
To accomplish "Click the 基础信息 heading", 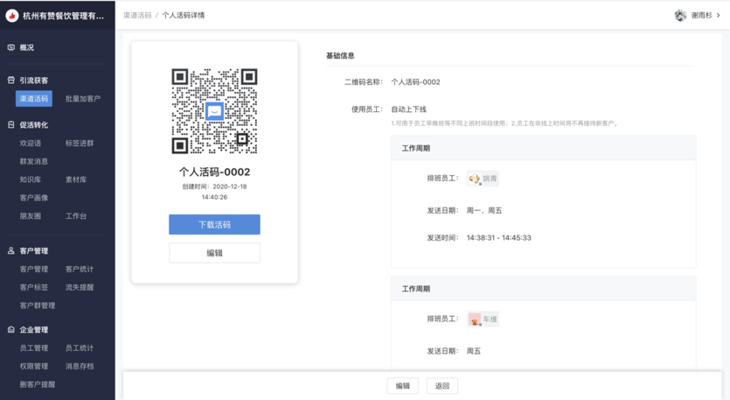I will point(340,55).
